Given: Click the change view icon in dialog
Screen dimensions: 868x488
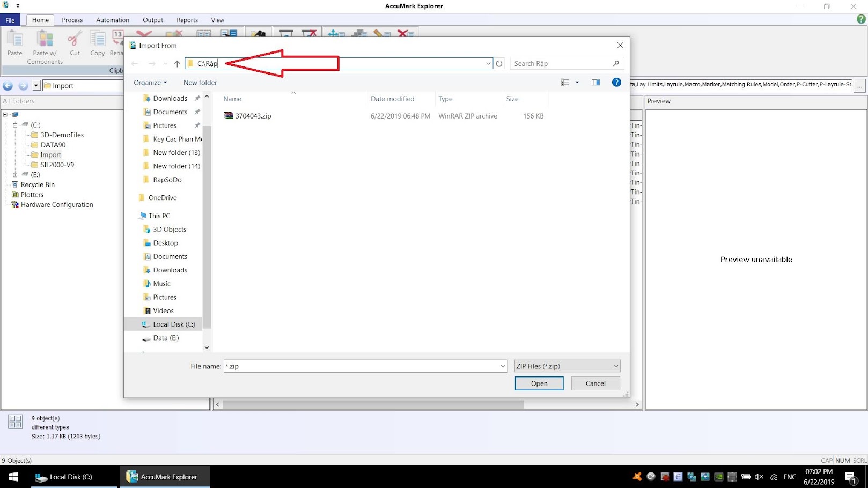Looking at the screenshot, I should (x=565, y=83).
